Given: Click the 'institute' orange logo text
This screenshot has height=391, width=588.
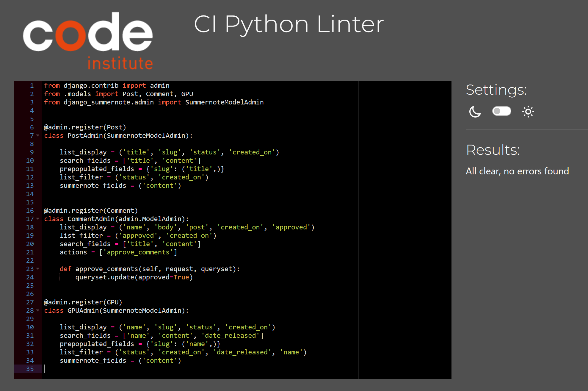Looking at the screenshot, I should [x=120, y=63].
